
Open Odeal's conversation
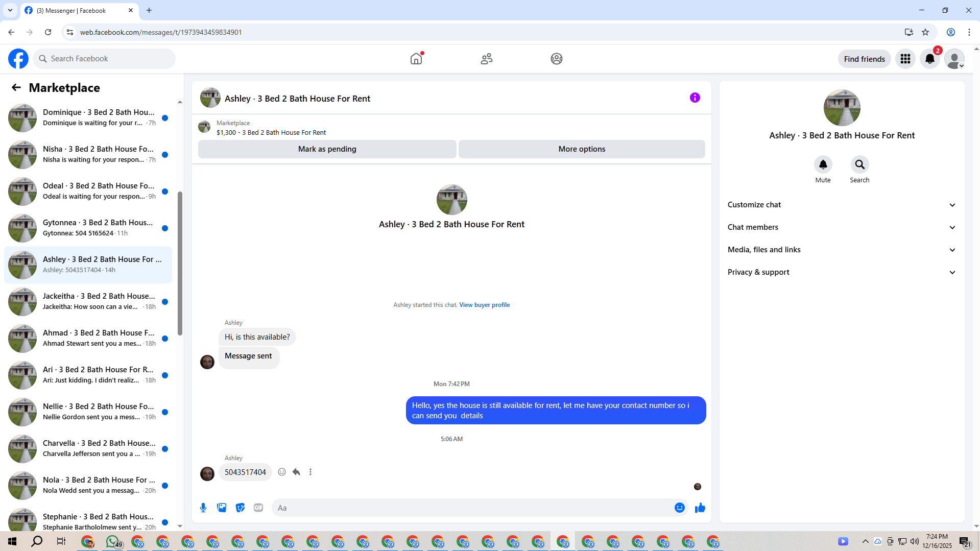coord(88,191)
